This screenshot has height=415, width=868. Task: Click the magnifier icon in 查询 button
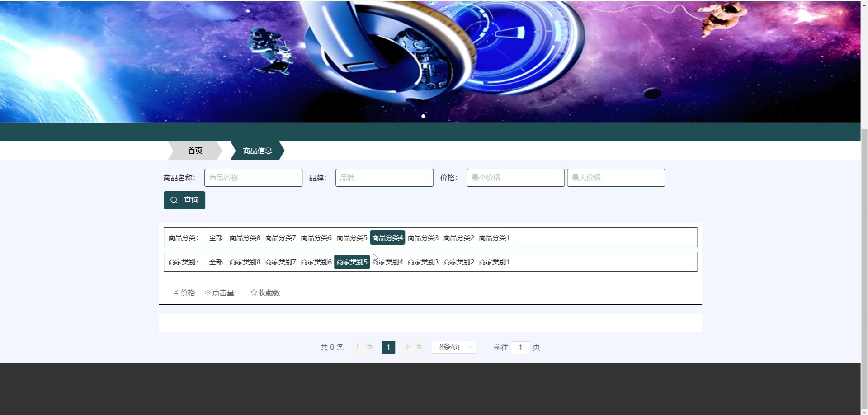[x=174, y=200]
